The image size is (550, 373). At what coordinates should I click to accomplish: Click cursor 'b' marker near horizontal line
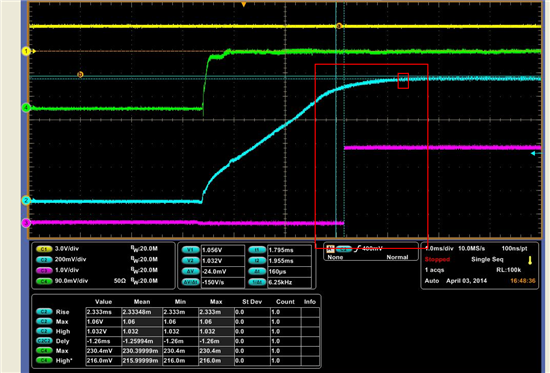tap(80, 74)
